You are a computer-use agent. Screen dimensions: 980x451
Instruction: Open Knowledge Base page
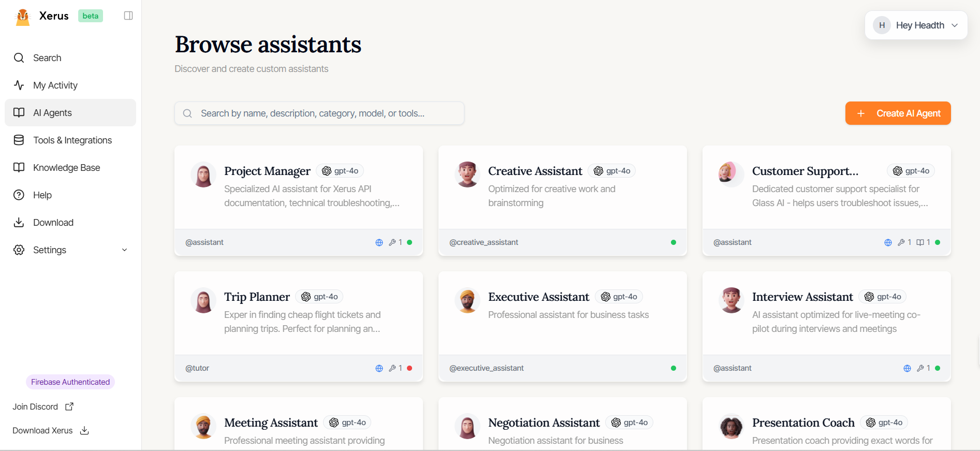click(70, 168)
